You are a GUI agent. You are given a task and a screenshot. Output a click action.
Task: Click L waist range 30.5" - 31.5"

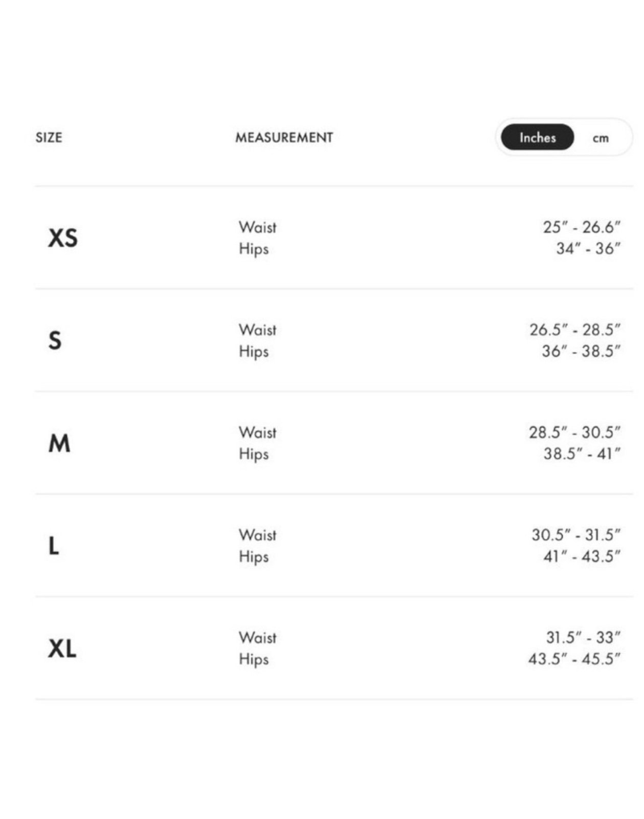[x=576, y=535]
